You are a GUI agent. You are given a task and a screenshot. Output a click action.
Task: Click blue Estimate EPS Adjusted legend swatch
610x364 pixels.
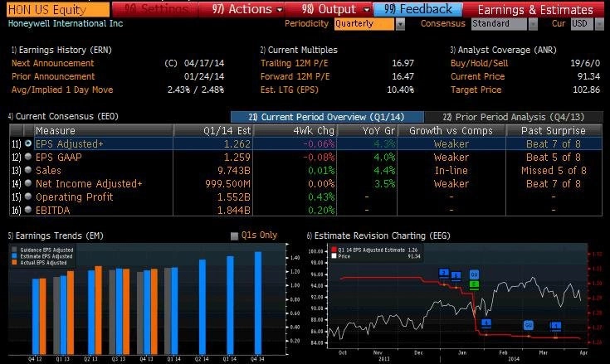[x=14, y=256]
